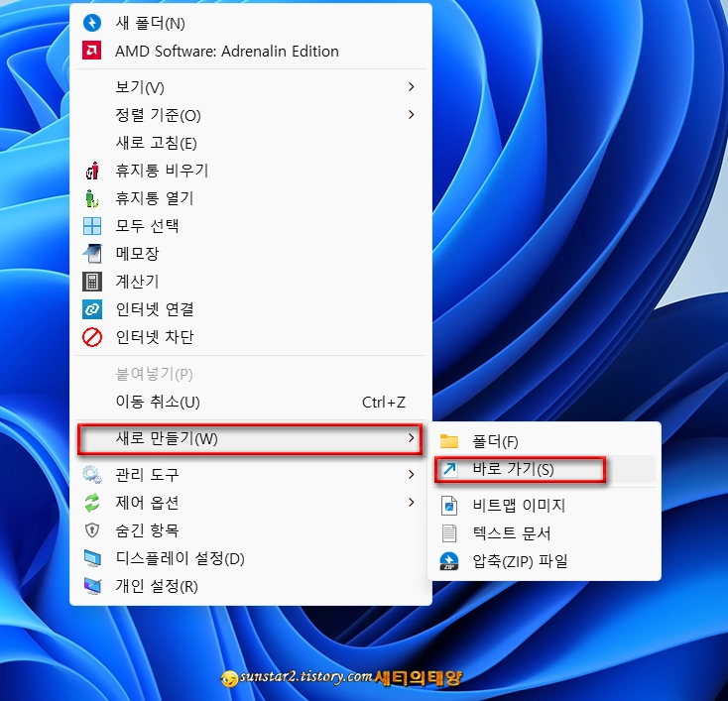Select the 정렬 기준(O) menu entry
The image size is (728, 701).
coord(251,115)
